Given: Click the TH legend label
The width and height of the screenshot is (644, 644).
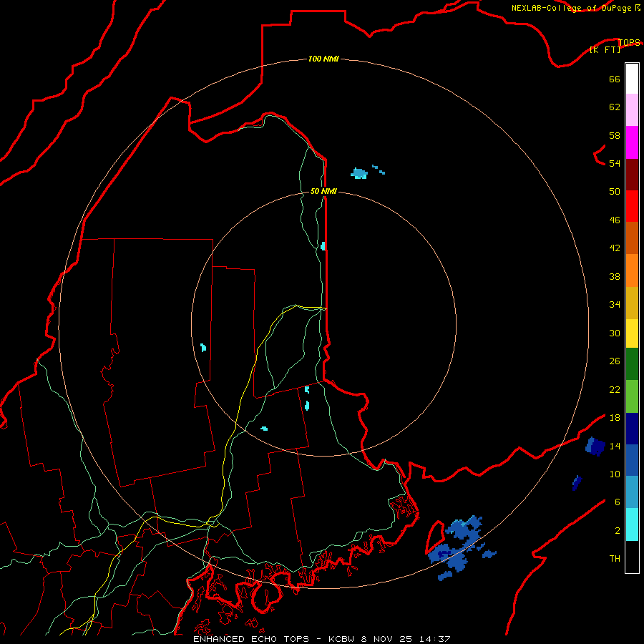Looking at the screenshot, I should [x=615, y=559].
